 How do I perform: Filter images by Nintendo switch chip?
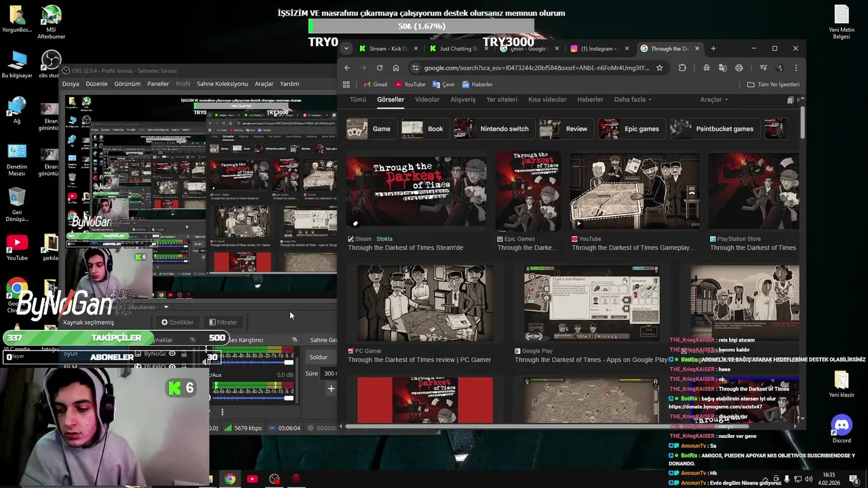pyautogui.click(x=493, y=129)
